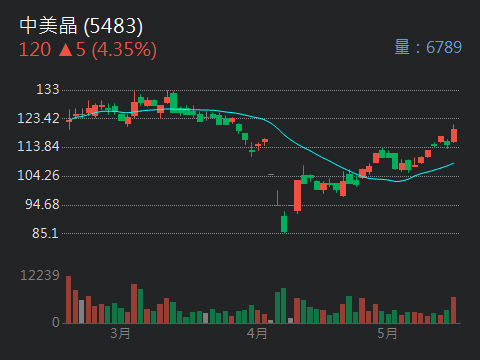Select the 123.42 price axis label
Viewport: 480px width, 360px height.
point(38,118)
